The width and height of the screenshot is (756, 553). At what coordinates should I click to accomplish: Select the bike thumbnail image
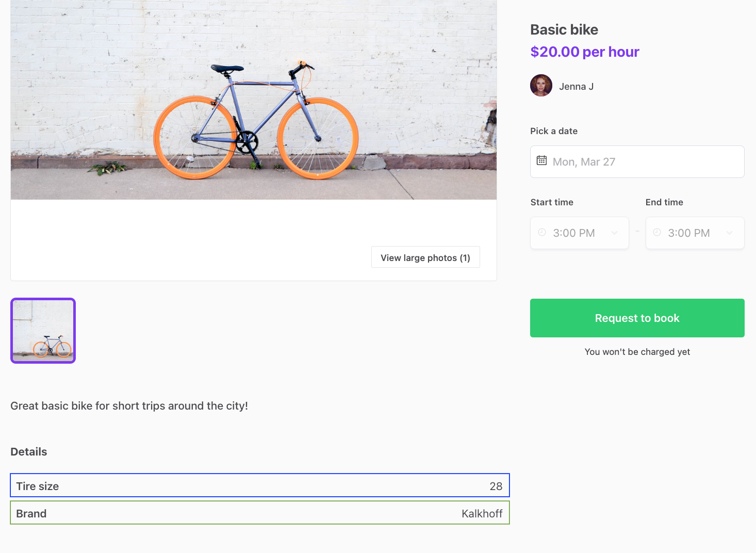(x=43, y=330)
